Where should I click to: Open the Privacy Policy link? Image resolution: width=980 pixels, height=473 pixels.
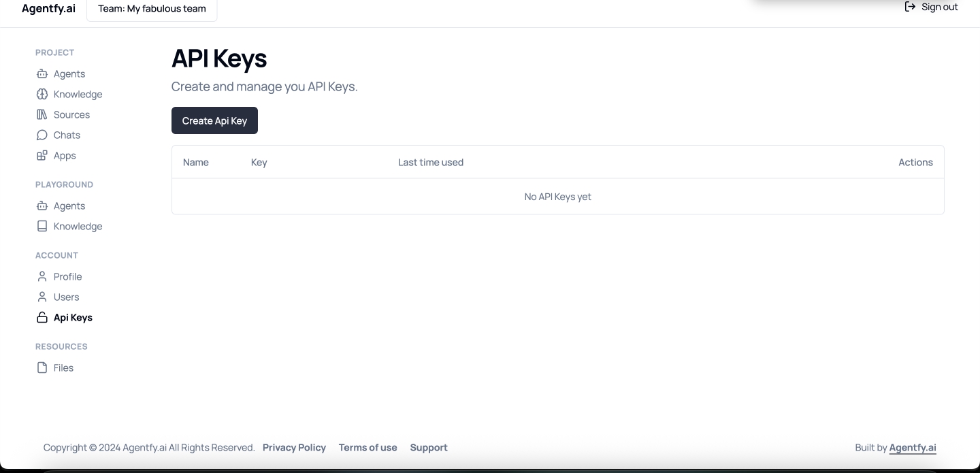tap(294, 447)
